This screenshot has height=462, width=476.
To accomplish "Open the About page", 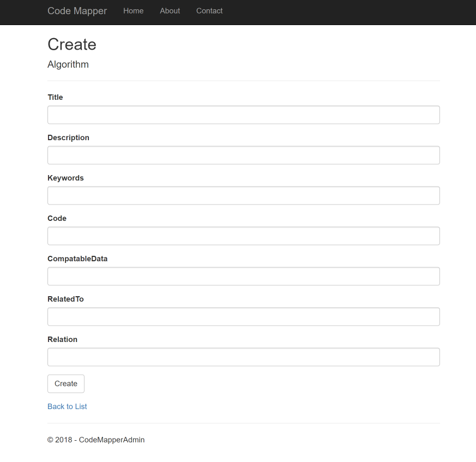I will tap(170, 11).
